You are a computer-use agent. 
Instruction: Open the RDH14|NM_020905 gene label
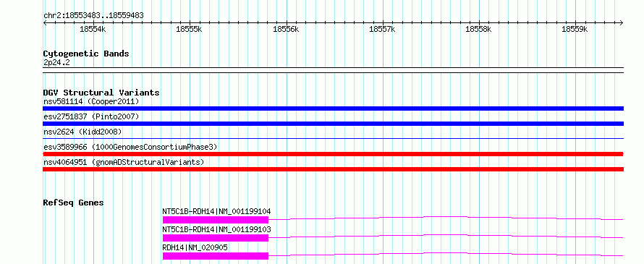(x=195, y=247)
